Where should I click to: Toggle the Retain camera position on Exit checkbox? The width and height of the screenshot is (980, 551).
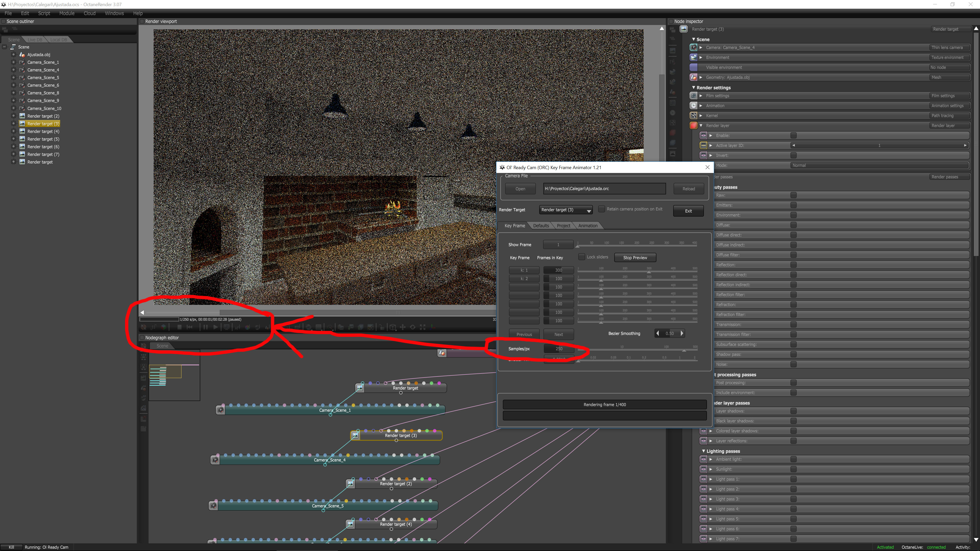click(602, 209)
